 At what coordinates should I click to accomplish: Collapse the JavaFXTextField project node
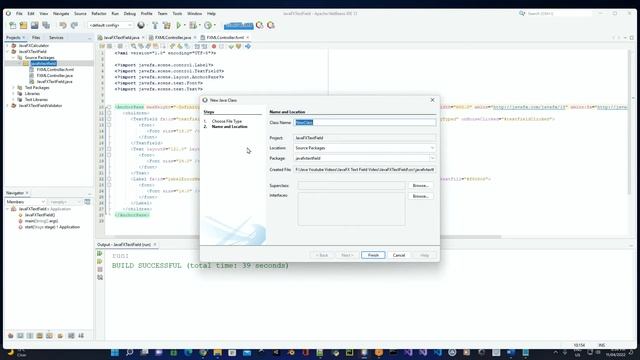tap(8, 52)
